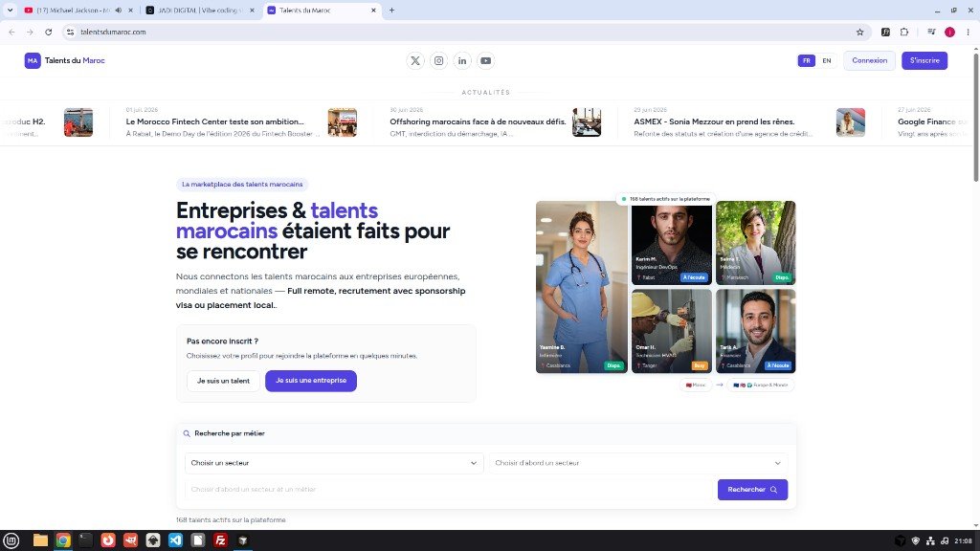The image size is (980, 551).
Task: Open the X (Twitter) social link
Action: (x=415, y=60)
